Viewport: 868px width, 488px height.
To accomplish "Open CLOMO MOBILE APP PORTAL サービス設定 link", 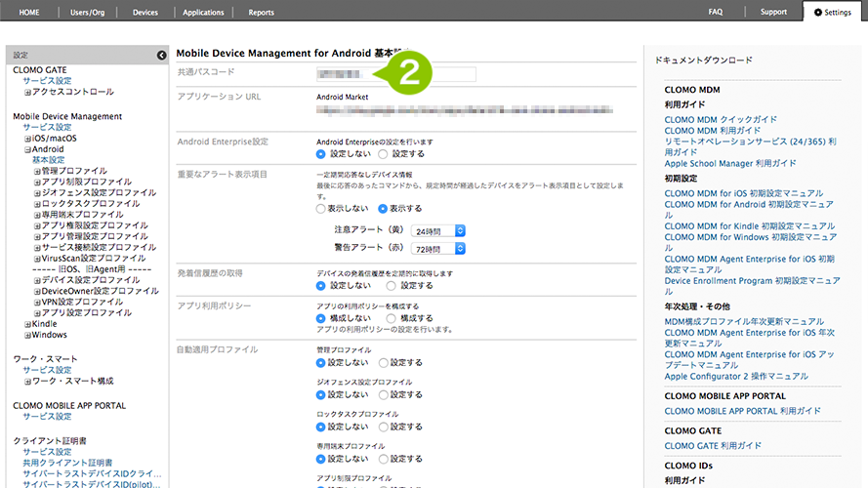I will pyautogui.click(x=47, y=417).
